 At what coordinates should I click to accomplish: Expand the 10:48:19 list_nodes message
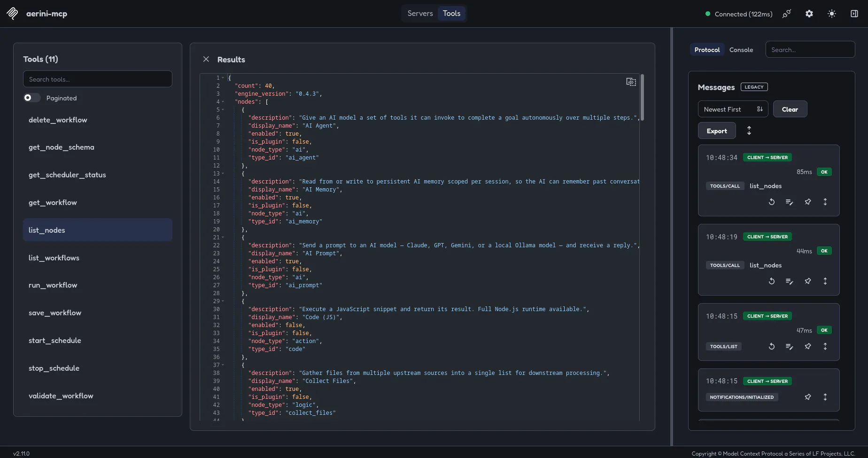825,281
